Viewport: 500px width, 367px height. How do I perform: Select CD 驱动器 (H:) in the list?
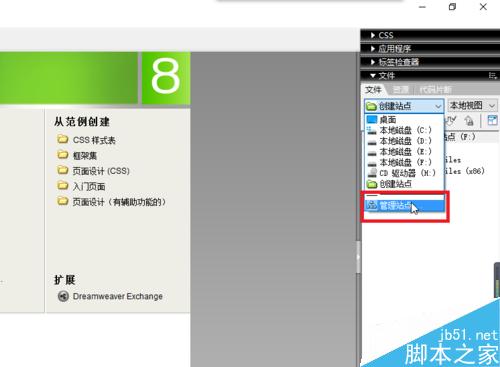pyautogui.click(x=404, y=173)
